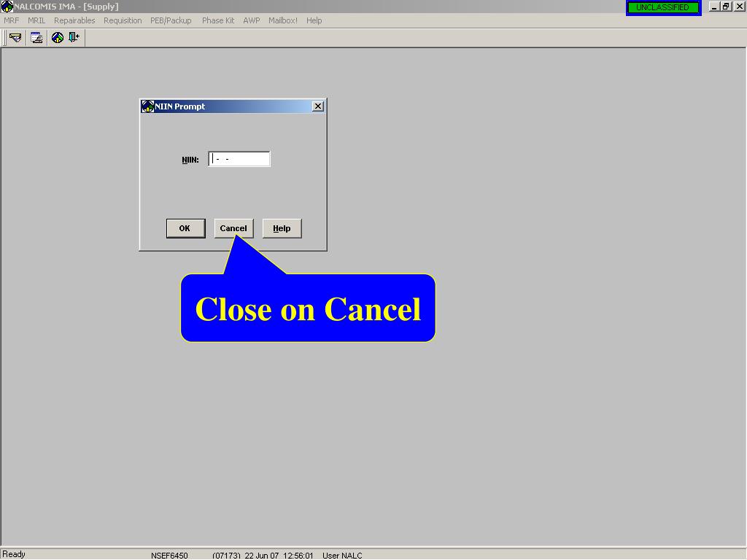747x560 pixels.
Task: Click OK in the NIIN Prompt
Action: click(185, 228)
